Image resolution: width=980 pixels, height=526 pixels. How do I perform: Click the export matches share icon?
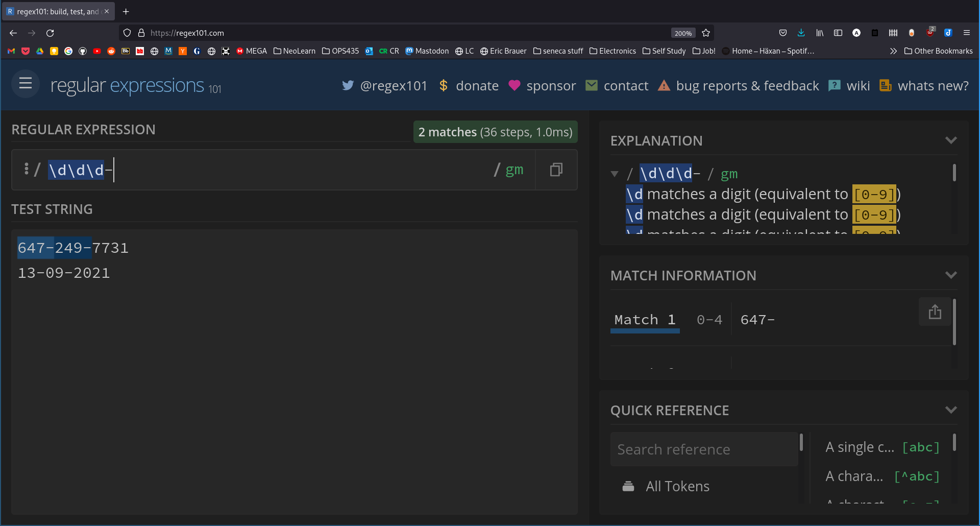coord(935,312)
